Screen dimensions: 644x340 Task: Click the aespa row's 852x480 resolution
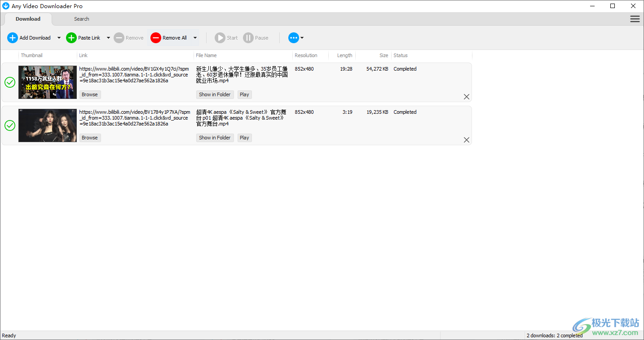(x=304, y=112)
